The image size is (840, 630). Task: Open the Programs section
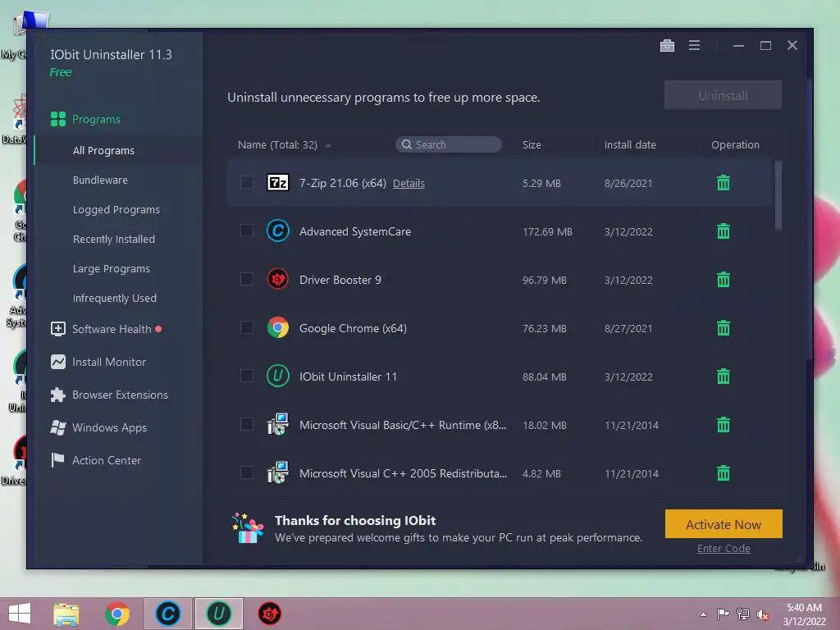pyautogui.click(x=85, y=119)
